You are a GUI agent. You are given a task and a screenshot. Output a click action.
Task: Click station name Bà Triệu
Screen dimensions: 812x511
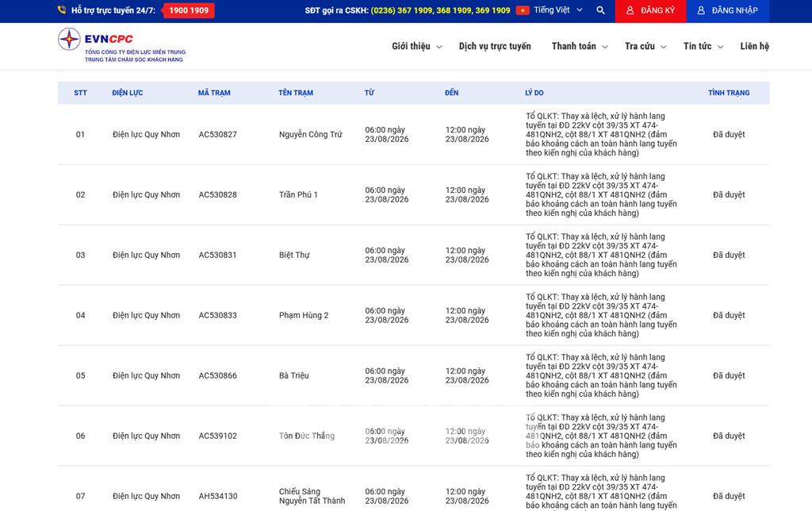pyautogui.click(x=293, y=376)
